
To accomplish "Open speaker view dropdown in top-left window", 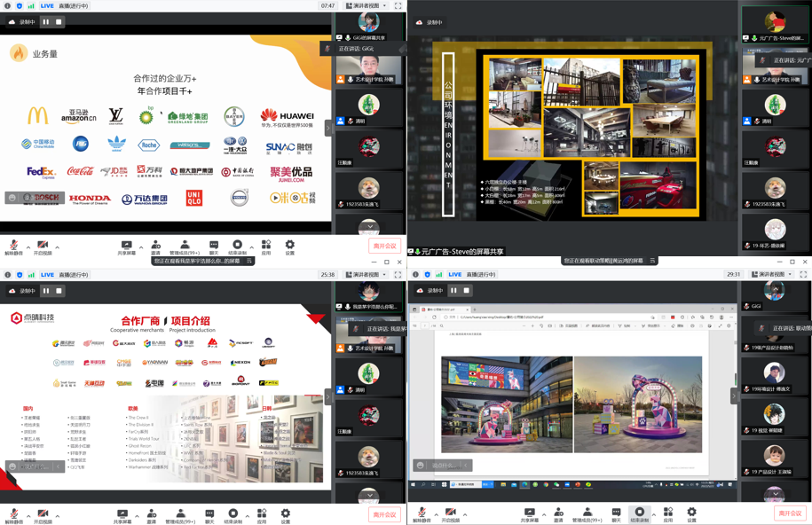I will tap(366, 6).
